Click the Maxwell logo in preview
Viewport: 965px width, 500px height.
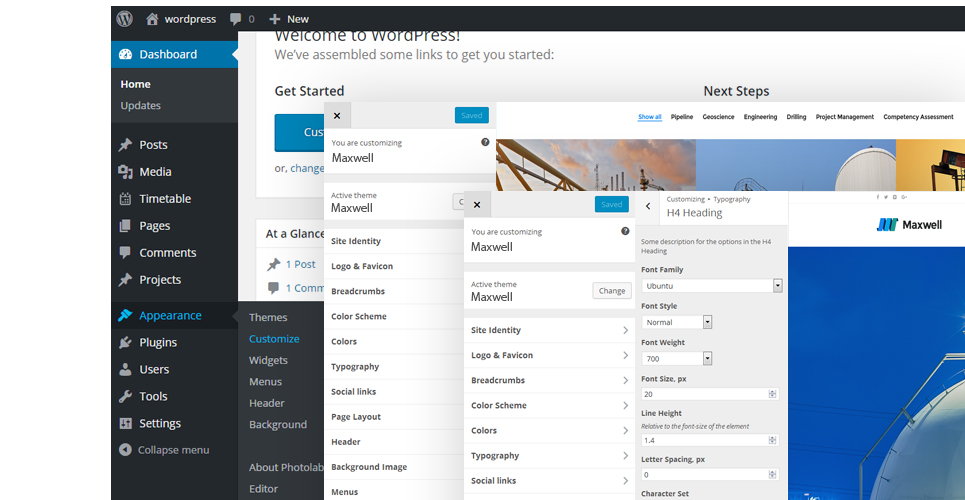[x=909, y=225]
